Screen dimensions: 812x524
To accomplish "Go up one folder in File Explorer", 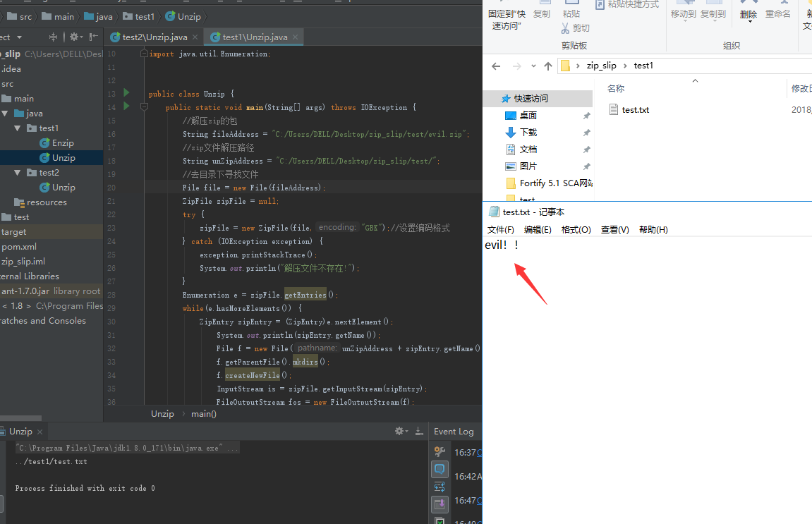I will (548, 66).
